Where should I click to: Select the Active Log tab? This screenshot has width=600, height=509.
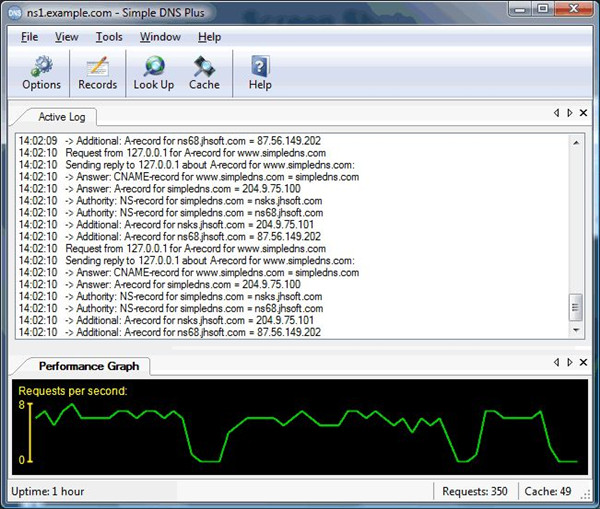tap(62, 117)
